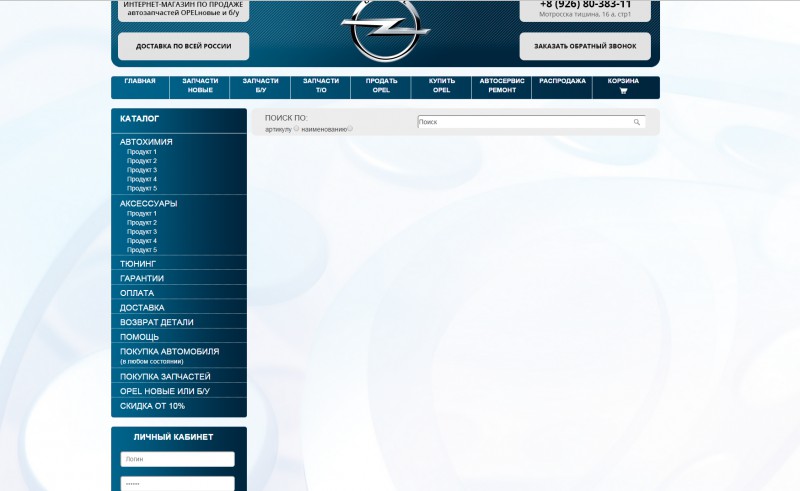Open Продукт 1 under Аксессуары

(142, 214)
